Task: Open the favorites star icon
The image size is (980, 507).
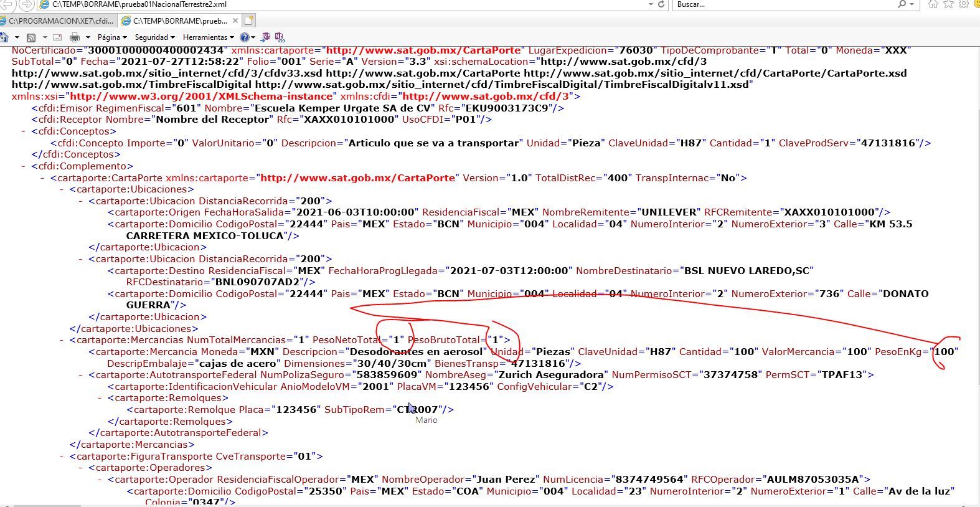Action: tap(948, 4)
